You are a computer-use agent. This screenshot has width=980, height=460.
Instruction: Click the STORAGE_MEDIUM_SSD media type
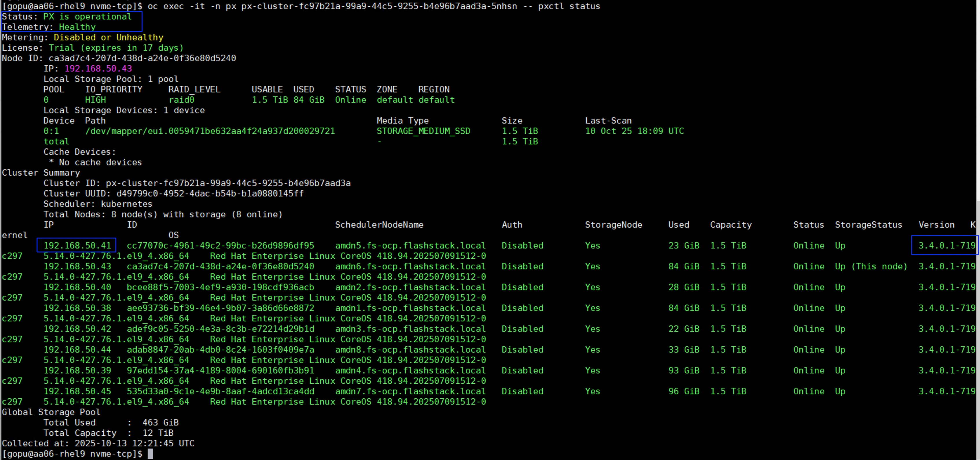[423, 131]
